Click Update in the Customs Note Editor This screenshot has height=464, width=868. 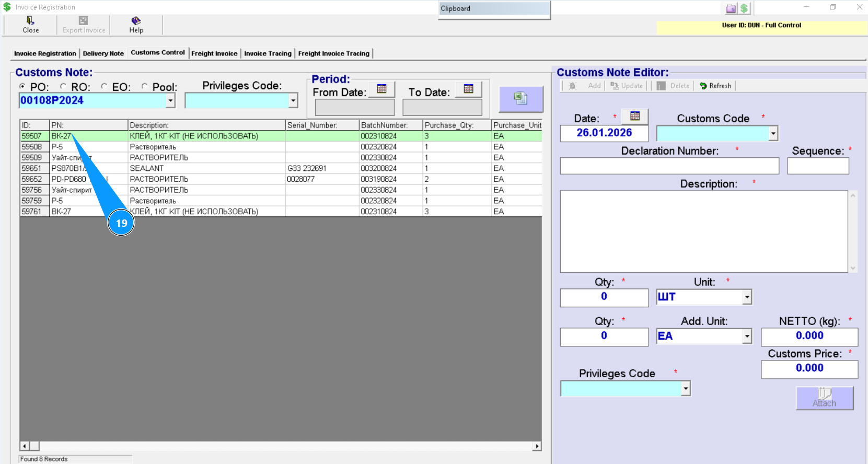pyautogui.click(x=627, y=86)
